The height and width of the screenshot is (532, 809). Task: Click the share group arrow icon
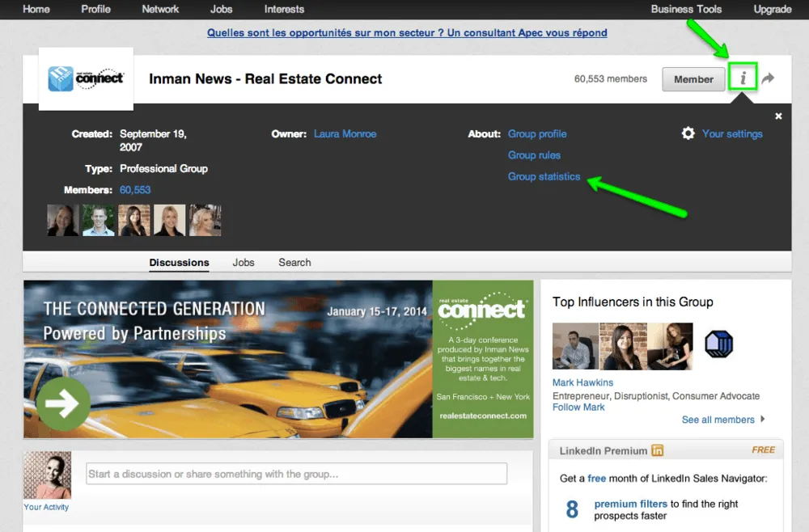pyautogui.click(x=769, y=78)
